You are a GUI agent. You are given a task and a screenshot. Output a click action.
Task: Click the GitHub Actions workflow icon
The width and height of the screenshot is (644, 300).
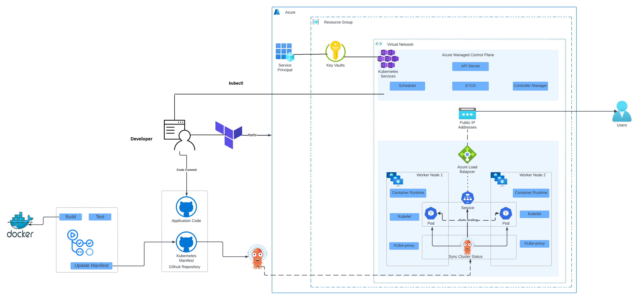[80, 242]
